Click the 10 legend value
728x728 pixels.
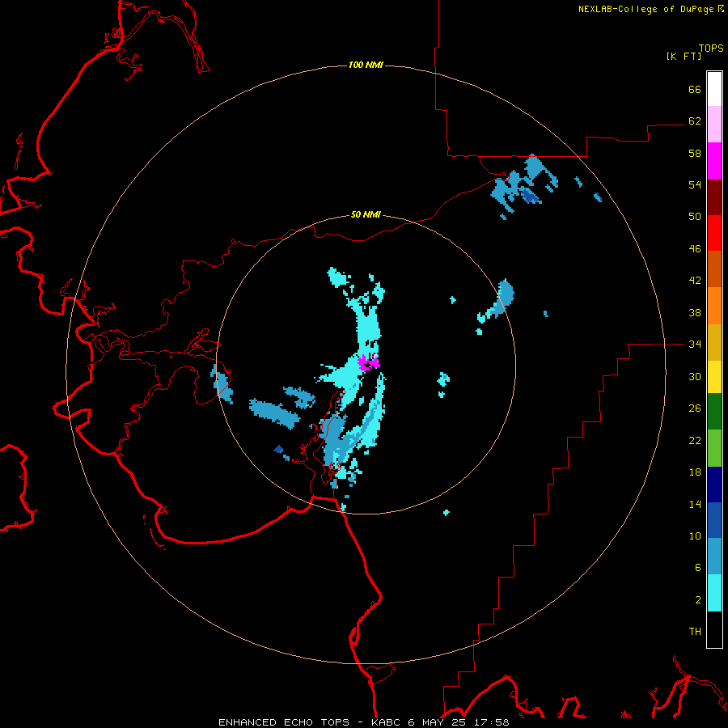[x=695, y=535]
